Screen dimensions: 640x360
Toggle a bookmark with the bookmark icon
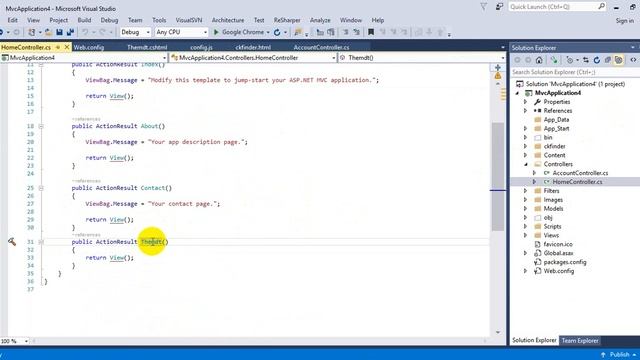coord(371,32)
